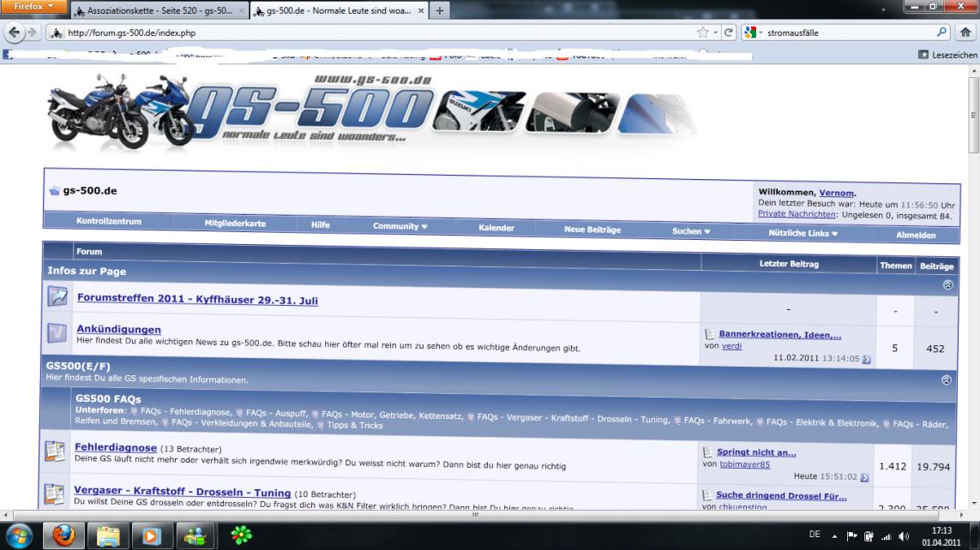Expand the Suchen dropdown menu
Image resolution: width=980 pixels, height=550 pixels.
click(x=691, y=231)
